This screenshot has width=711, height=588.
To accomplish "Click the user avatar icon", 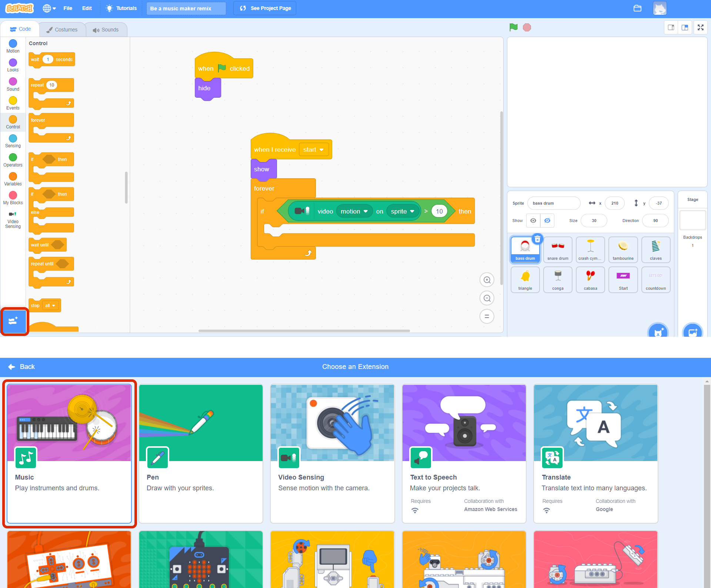I will [660, 8].
